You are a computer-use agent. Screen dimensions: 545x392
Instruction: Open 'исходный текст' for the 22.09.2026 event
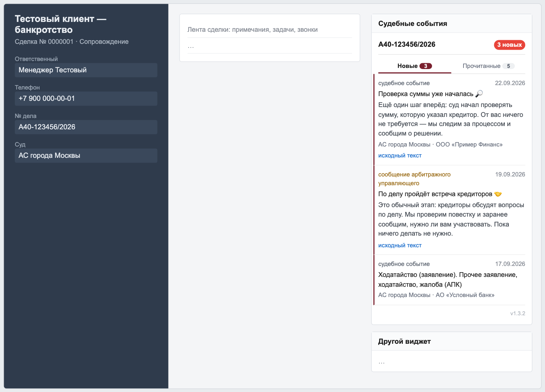tap(400, 156)
